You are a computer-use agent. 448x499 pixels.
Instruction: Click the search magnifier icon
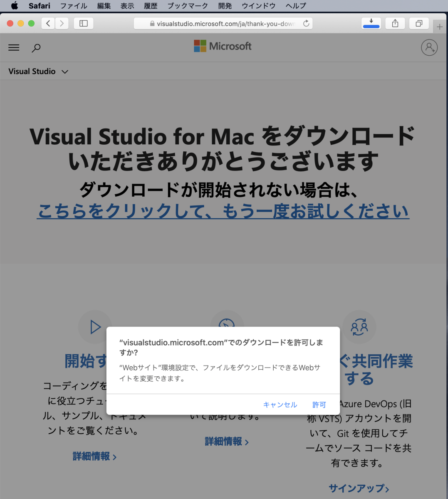tap(36, 48)
